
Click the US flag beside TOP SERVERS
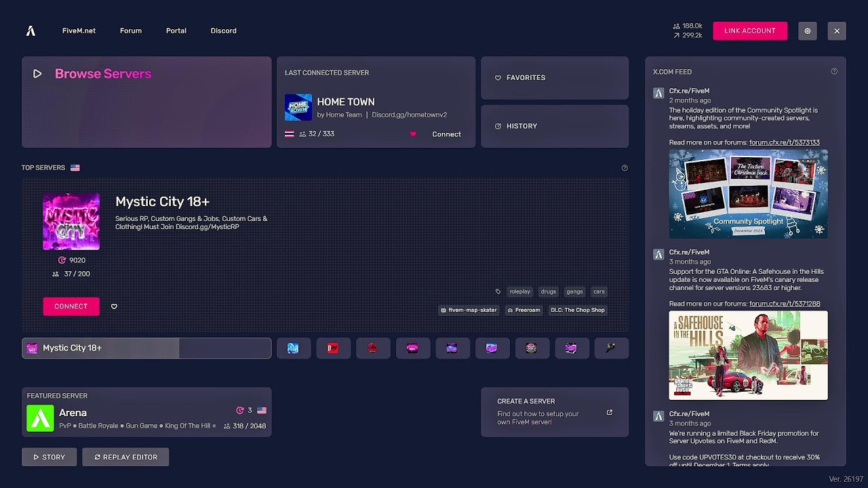[x=75, y=167]
